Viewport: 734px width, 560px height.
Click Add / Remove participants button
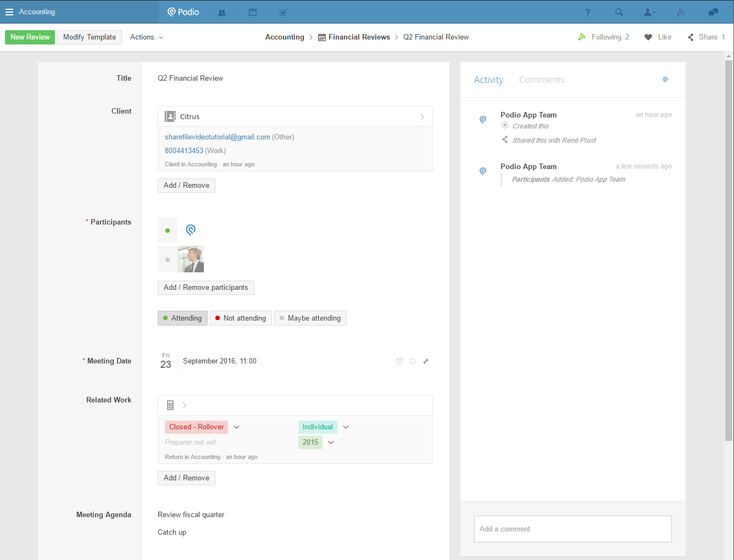(x=205, y=288)
